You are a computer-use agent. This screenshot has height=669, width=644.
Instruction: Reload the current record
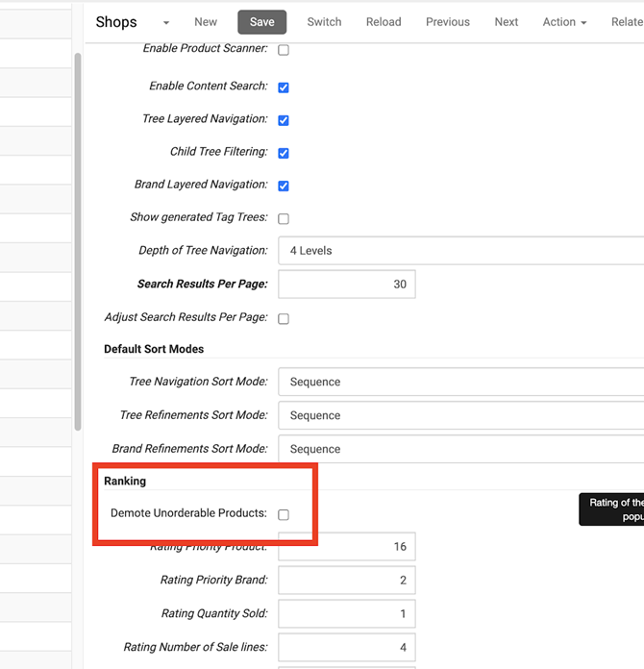[x=384, y=22]
